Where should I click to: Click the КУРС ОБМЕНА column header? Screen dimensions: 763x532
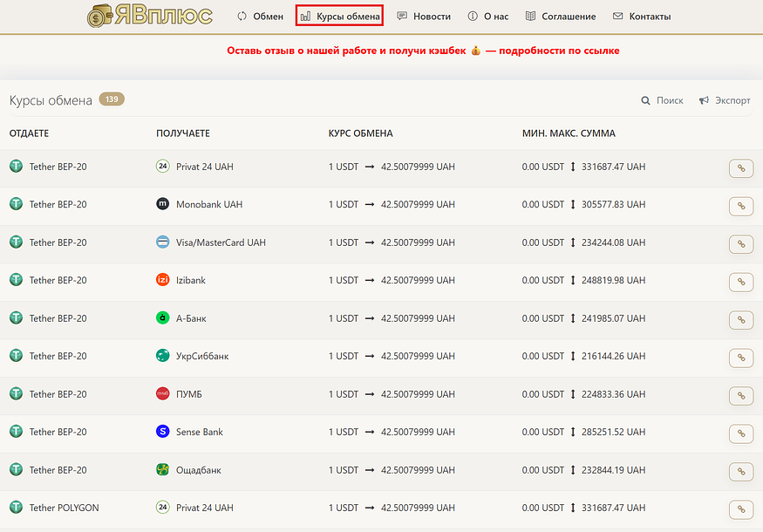(361, 133)
